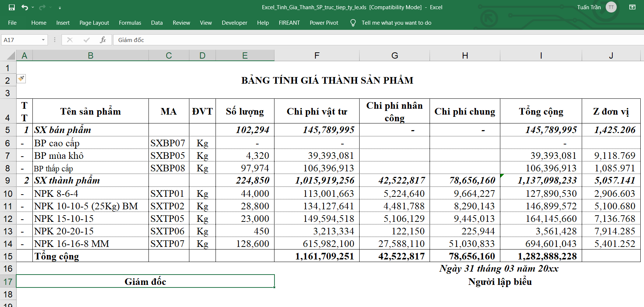Viewport: 644px width, 307px height.
Task: Click the Undo arrow icon
Action: coord(24,7)
